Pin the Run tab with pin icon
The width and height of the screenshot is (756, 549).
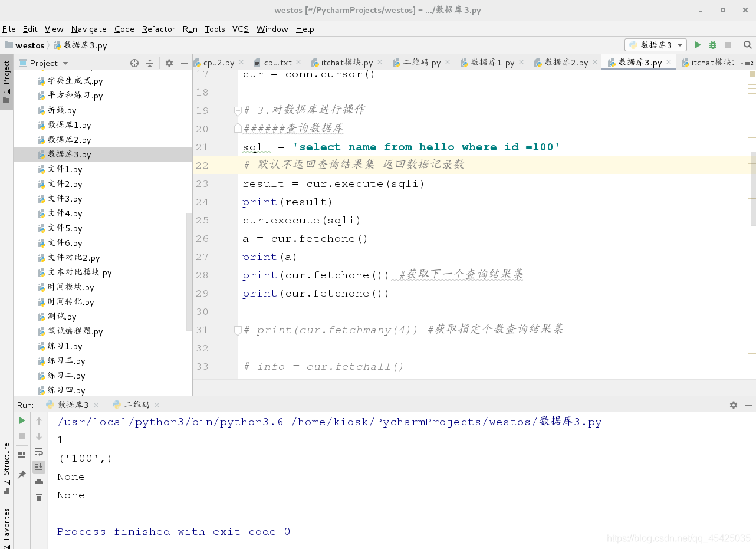coord(22,474)
